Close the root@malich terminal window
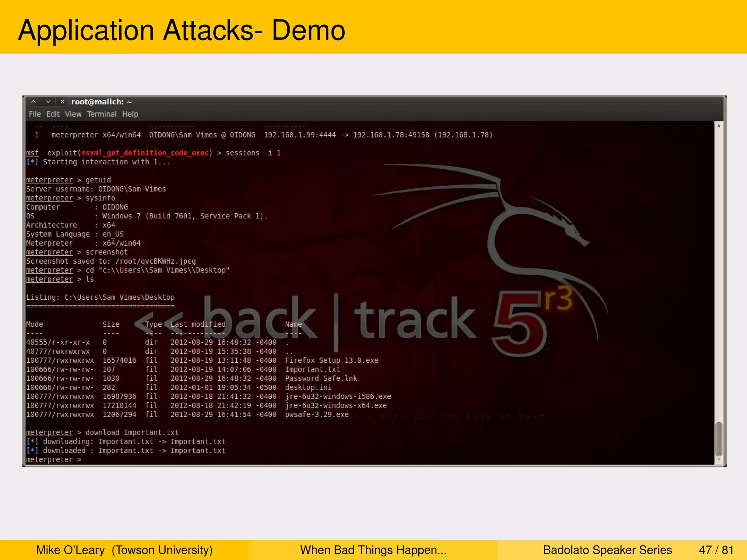Viewport: 747px width, 560px height. [x=62, y=102]
